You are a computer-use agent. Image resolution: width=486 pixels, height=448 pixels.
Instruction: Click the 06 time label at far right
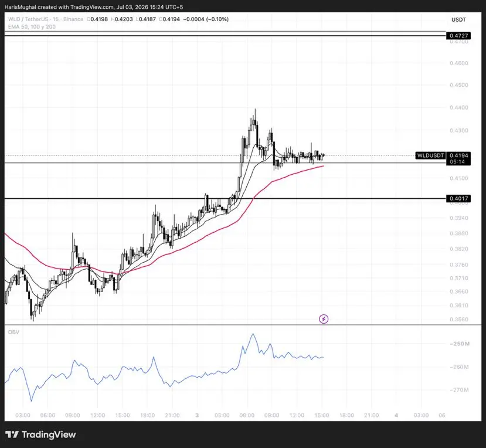pos(442,415)
